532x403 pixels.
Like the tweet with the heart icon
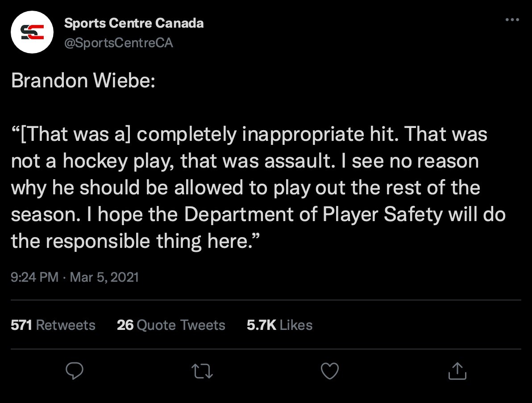(x=330, y=371)
